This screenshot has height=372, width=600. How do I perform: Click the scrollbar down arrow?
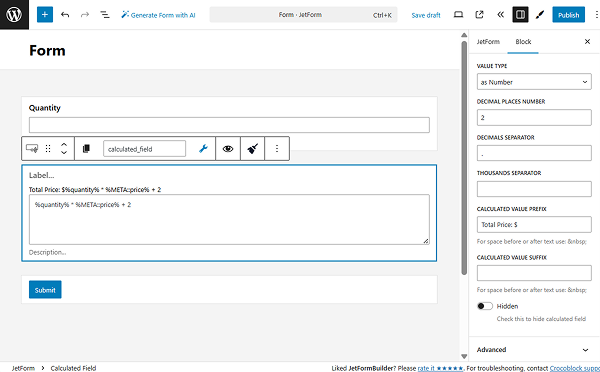point(464,356)
